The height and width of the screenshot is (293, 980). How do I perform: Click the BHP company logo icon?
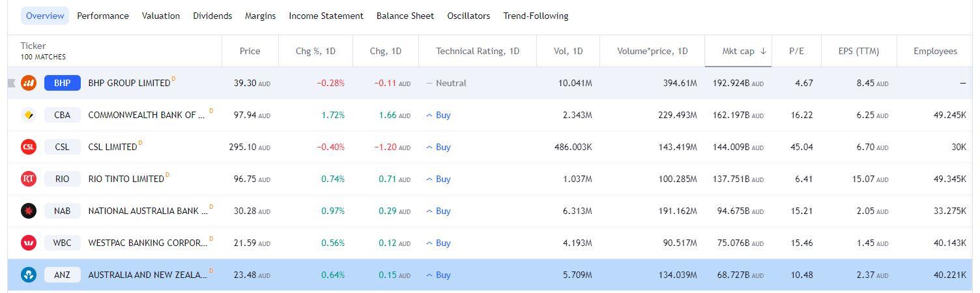pos(29,83)
